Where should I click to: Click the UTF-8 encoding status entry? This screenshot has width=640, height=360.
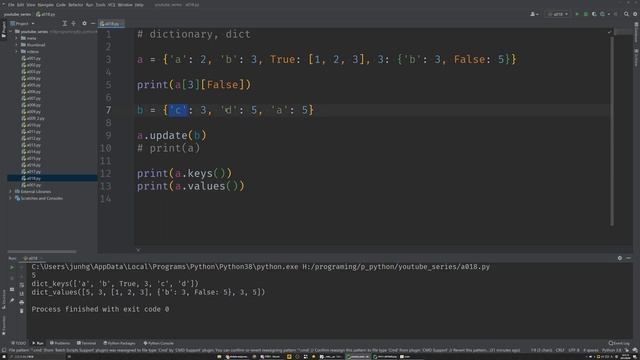(x=573, y=350)
